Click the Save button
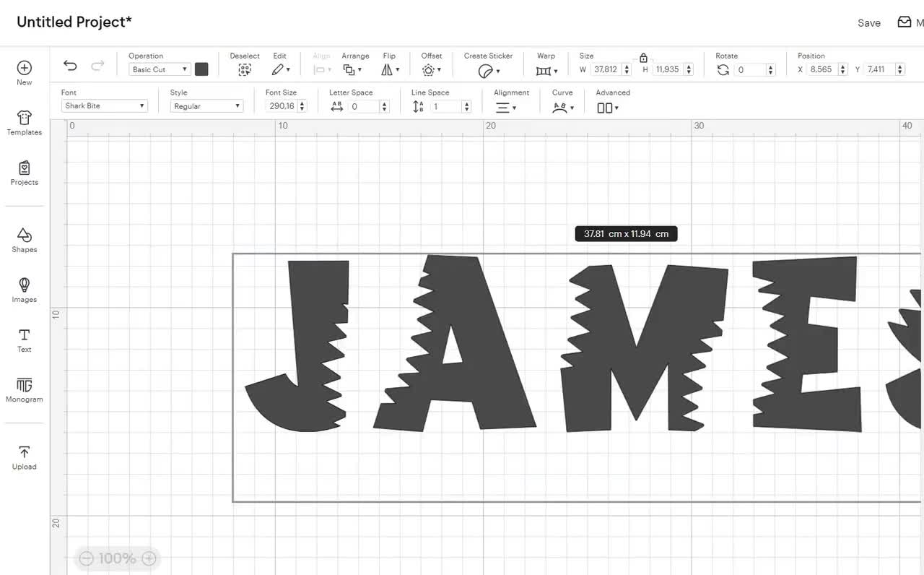Viewport: 924px width, 575px height. 869,23
